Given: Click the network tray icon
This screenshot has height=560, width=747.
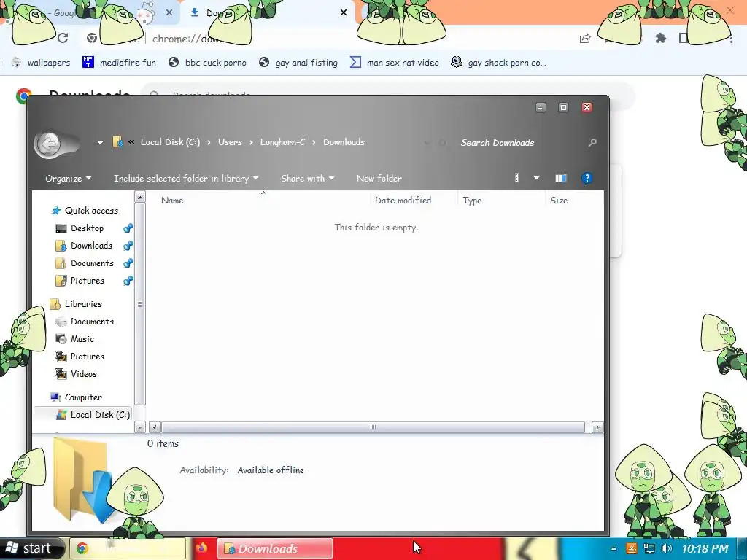Looking at the screenshot, I should (649, 548).
